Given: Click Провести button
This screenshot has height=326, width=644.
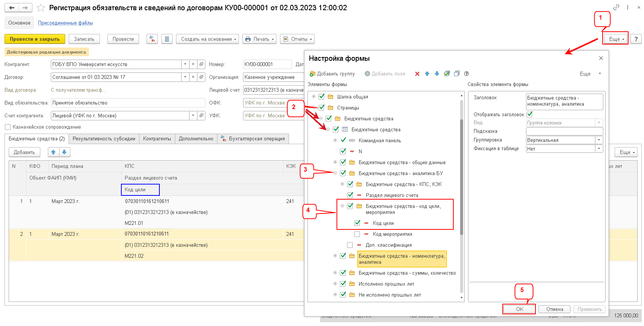Looking at the screenshot, I should tap(123, 39).
